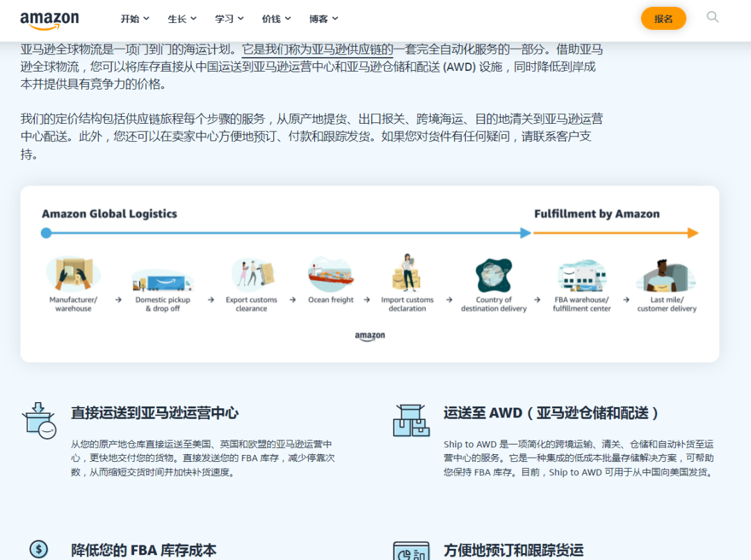
Task: Click the small amazon logo inside the diagram
Action: [x=370, y=336]
